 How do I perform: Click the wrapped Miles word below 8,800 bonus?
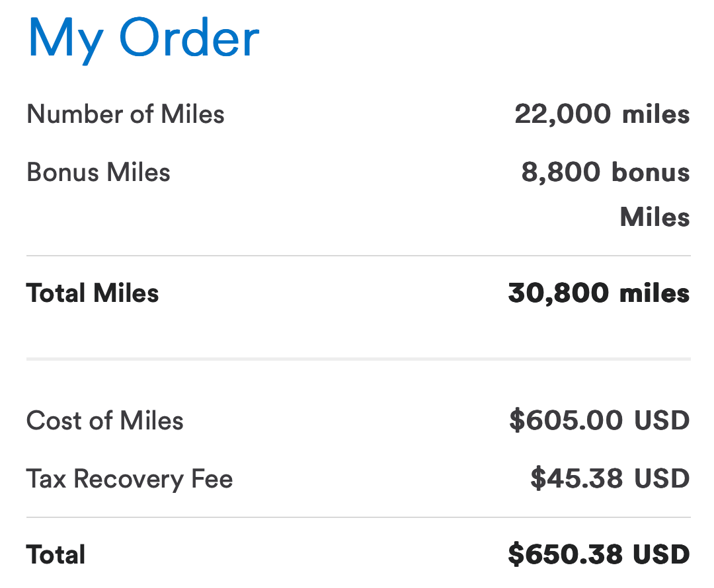click(x=654, y=217)
